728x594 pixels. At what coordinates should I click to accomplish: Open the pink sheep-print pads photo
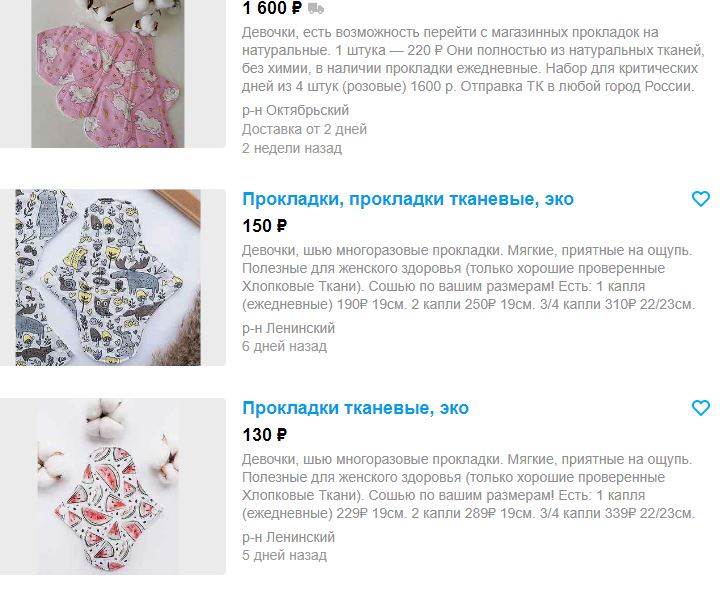pos(113,74)
